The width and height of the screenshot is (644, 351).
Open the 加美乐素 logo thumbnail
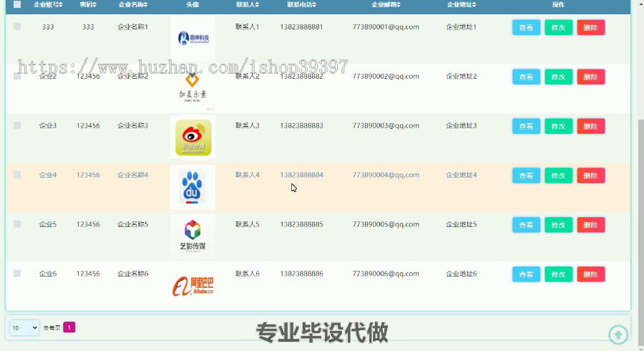[x=192, y=88]
